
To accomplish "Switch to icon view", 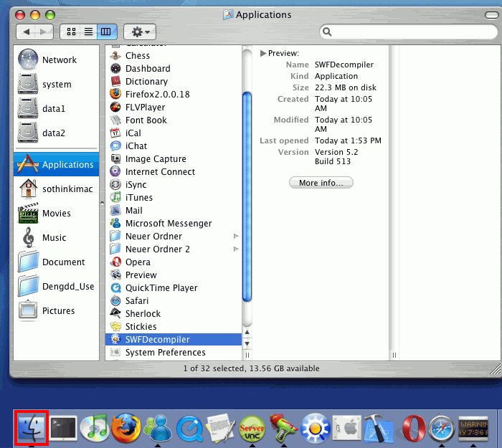I will [x=71, y=32].
